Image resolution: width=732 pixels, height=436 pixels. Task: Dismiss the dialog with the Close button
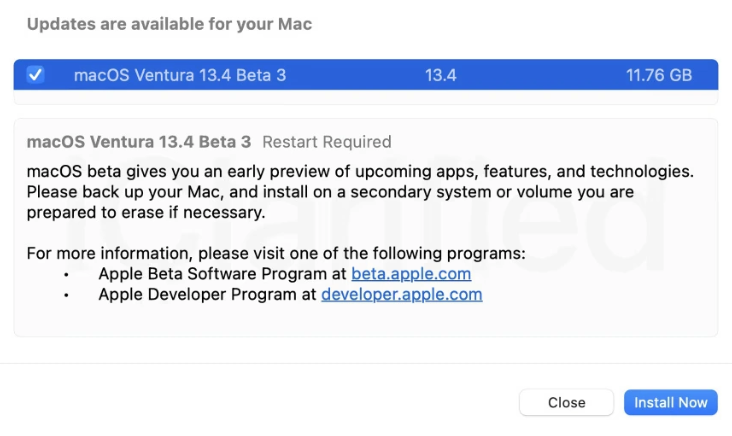[x=566, y=402]
